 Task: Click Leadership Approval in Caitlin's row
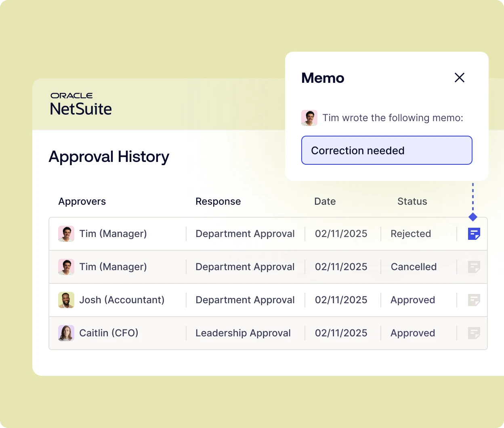[x=243, y=333]
